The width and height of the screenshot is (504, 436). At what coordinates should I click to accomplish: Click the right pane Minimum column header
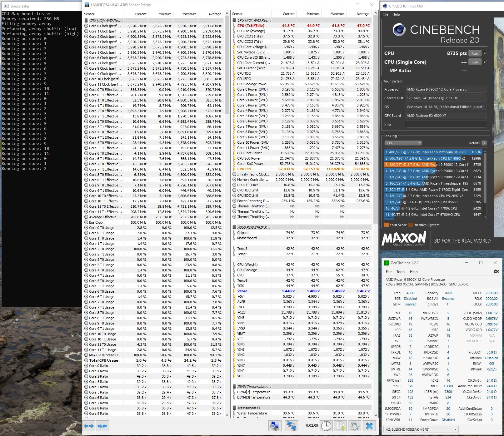(x=309, y=14)
